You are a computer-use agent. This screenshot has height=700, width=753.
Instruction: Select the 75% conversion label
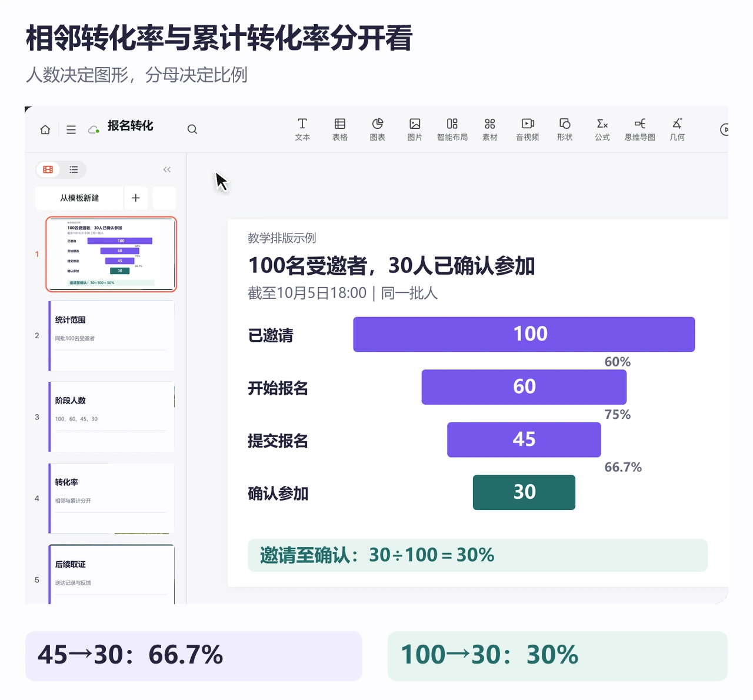(x=618, y=415)
